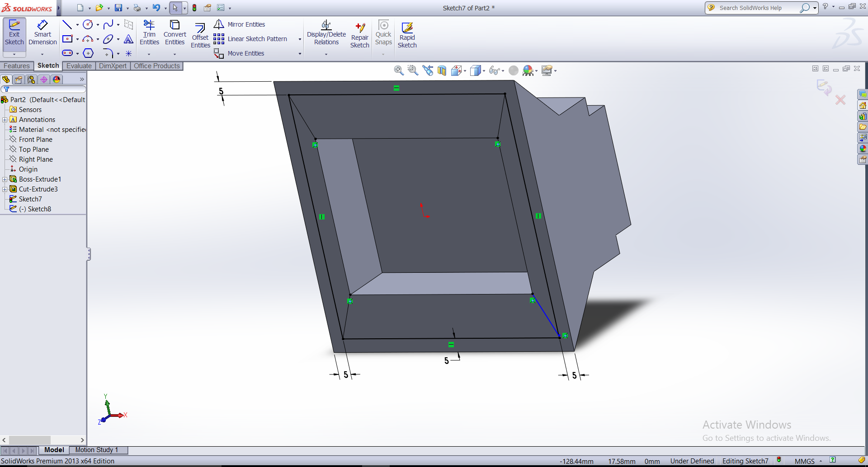Expand Move Entities dropdown arrow
This screenshot has height=467, width=868.
tap(300, 54)
